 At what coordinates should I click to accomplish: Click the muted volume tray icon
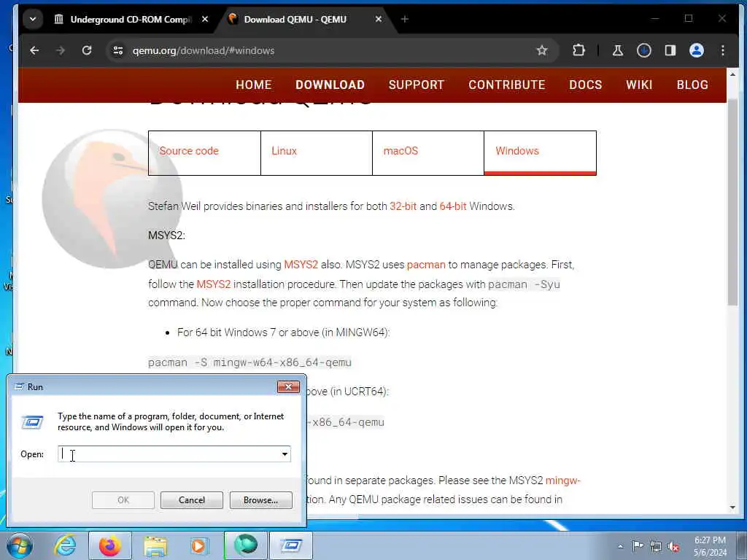pyautogui.click(x=673, y=547)
